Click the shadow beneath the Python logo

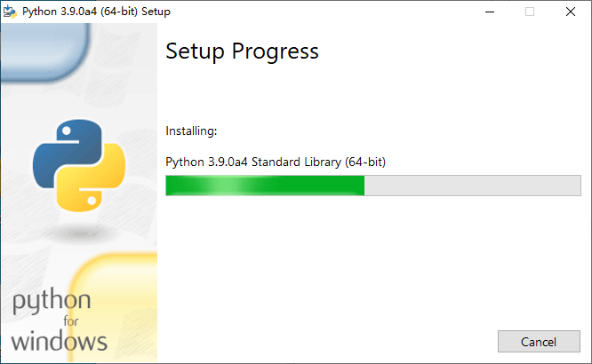coord(80,233)
